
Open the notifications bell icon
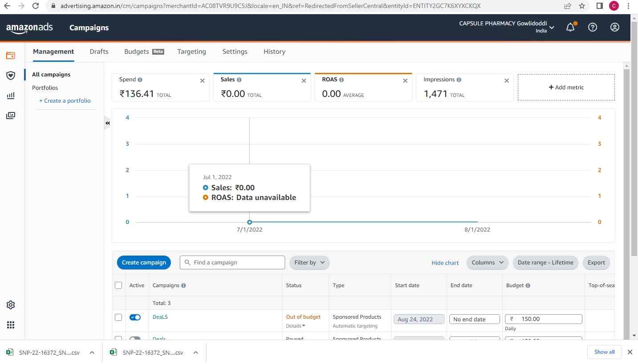tap(570, 28)
